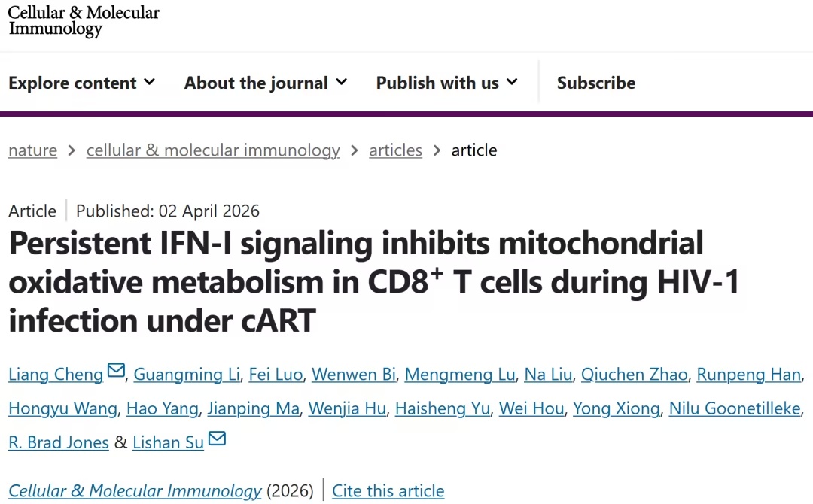
Task: Open the italic Cellular & Molecular Immunology journal link
Action: click(135, 491)
